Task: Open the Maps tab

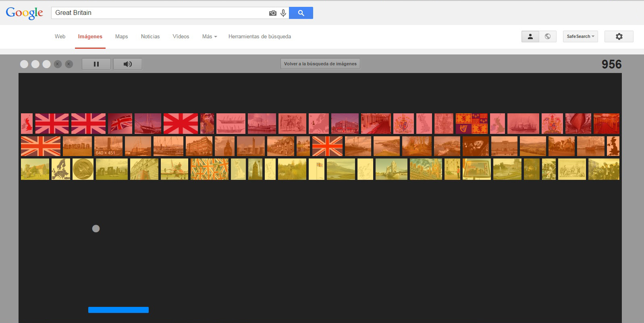Action: [121, 36]
